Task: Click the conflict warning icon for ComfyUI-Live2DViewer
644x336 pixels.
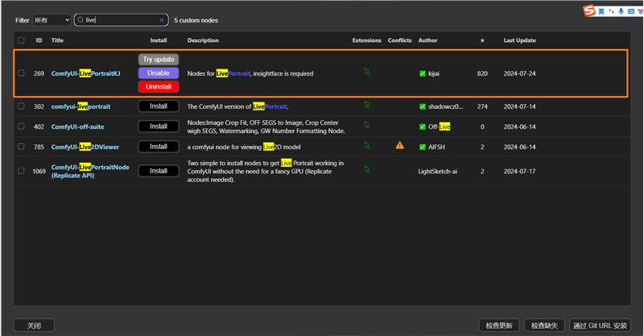Action: tap(399, 145)
